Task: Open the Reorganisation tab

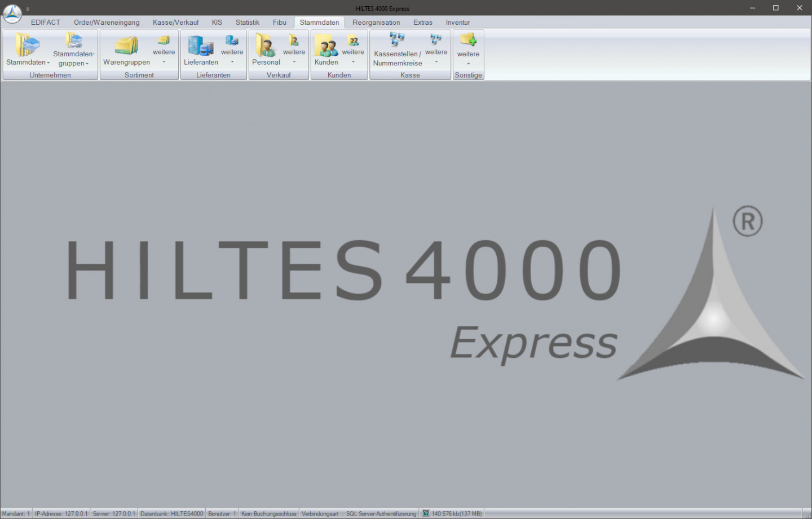Action: point(376,23)
